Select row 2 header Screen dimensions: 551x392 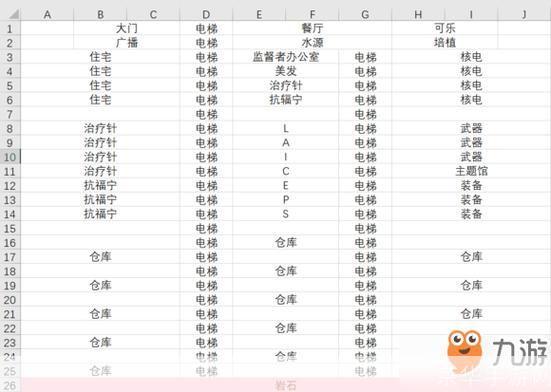click(10, 43)
